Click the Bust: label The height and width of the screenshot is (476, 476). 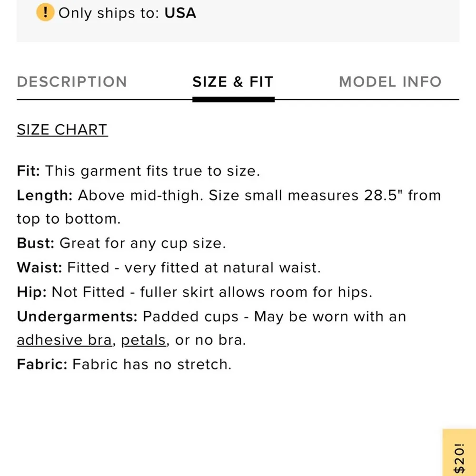point(36,243)
